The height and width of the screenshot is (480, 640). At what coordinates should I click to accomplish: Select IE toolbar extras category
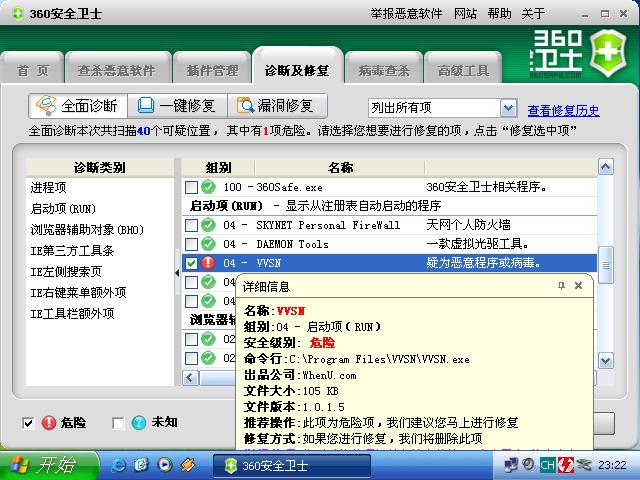tap(72, 313)
